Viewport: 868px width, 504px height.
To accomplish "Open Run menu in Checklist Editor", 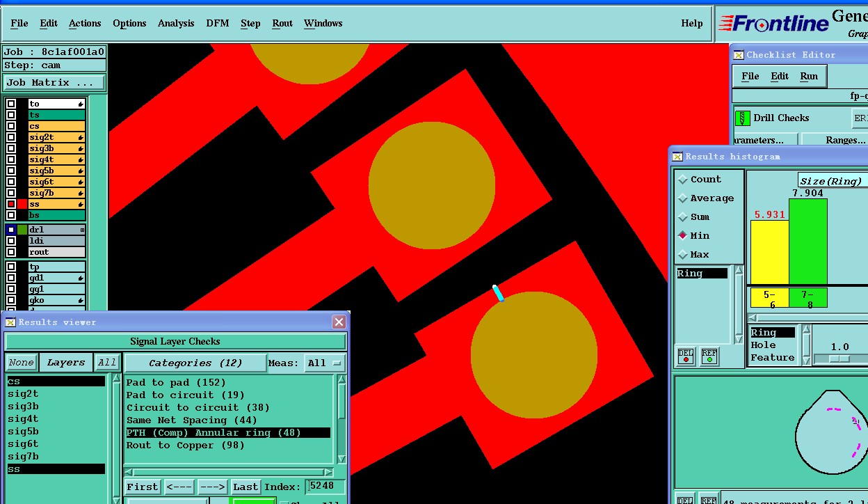I will 809,76.
